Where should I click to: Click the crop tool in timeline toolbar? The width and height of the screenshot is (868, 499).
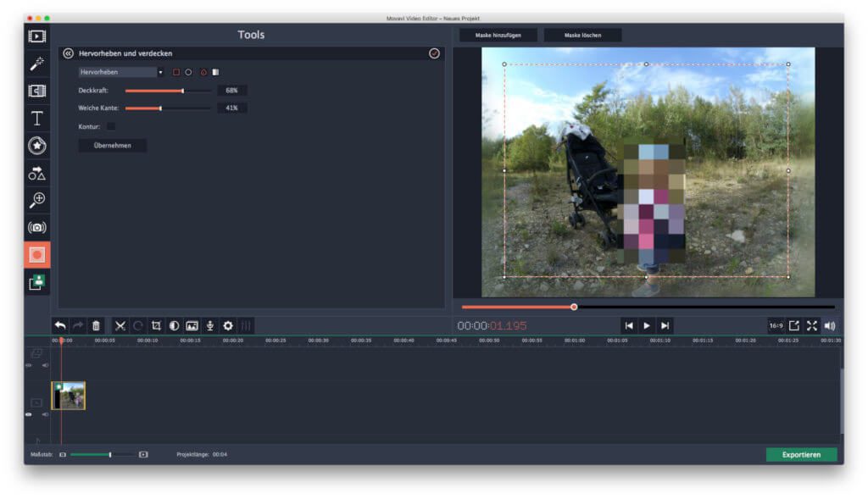(x=156, y=325)
